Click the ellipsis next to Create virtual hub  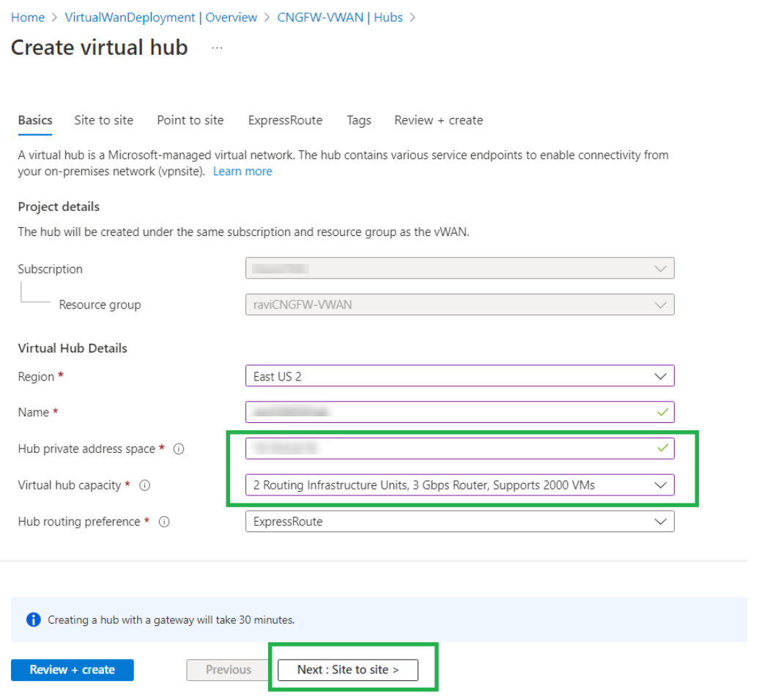click(x=217, y=48)
